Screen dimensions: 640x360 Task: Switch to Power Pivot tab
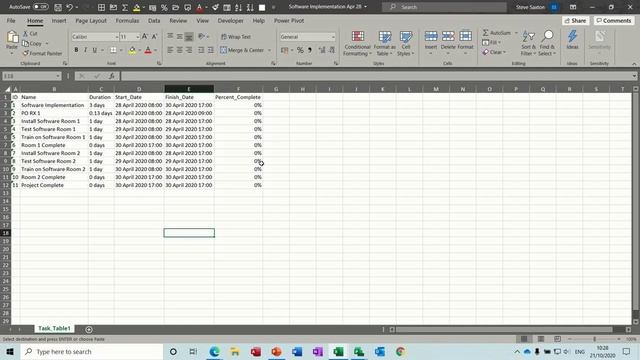click(x=289, y=21)
